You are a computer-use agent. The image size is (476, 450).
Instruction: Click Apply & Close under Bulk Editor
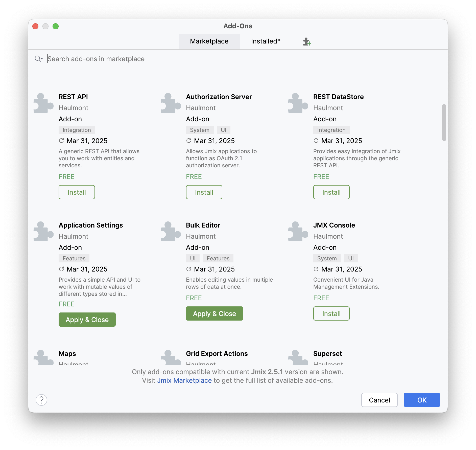[215, 314]
